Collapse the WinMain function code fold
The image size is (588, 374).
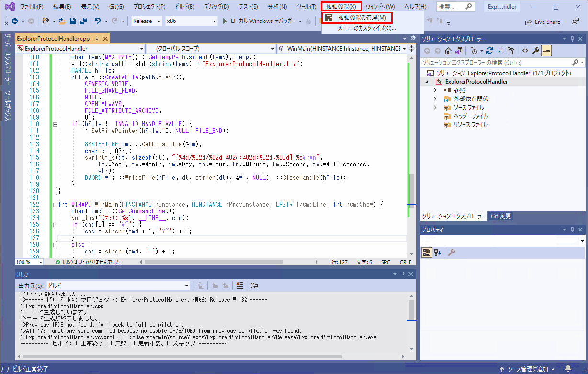pos(55,204)
